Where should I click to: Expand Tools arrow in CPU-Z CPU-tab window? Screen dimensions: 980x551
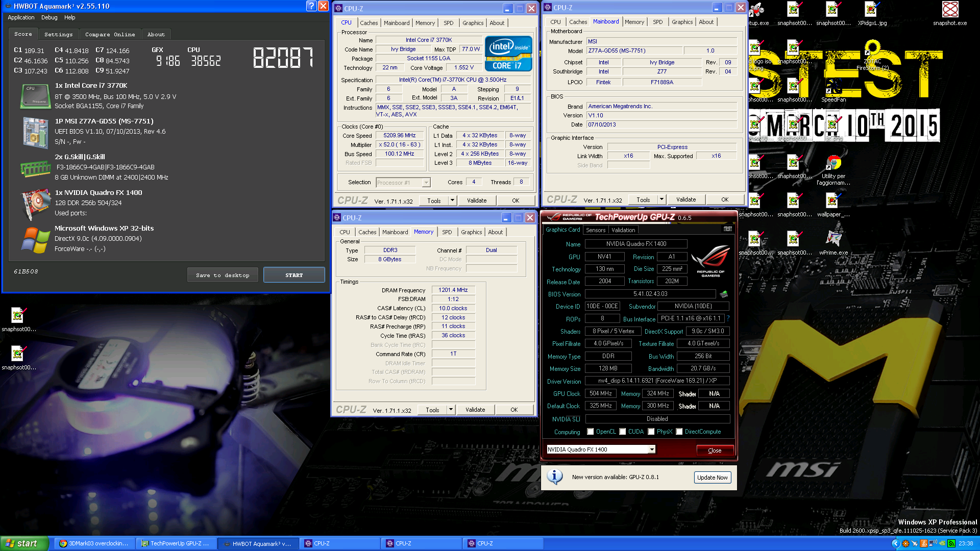tap(452, 201)
